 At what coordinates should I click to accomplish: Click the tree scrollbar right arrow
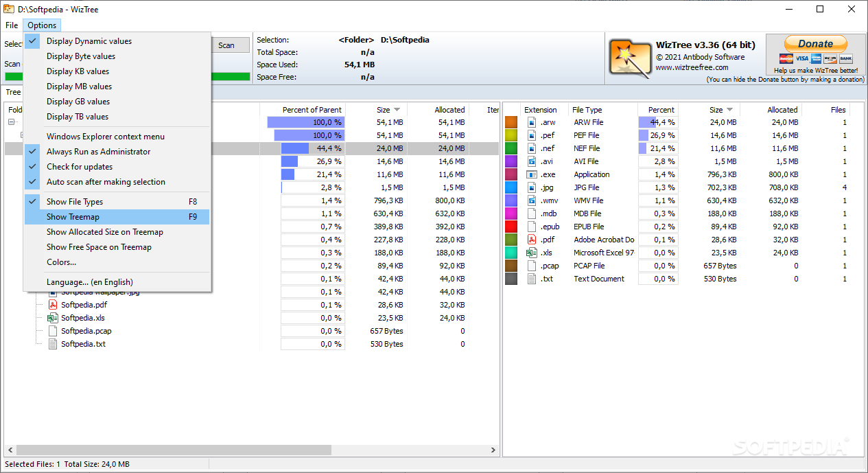click(x=493, y=450)
